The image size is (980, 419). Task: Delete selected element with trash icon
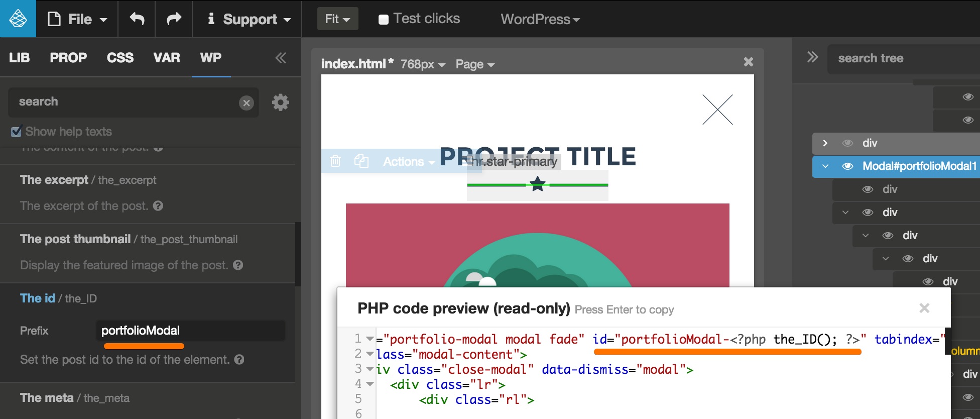point(335,161)
